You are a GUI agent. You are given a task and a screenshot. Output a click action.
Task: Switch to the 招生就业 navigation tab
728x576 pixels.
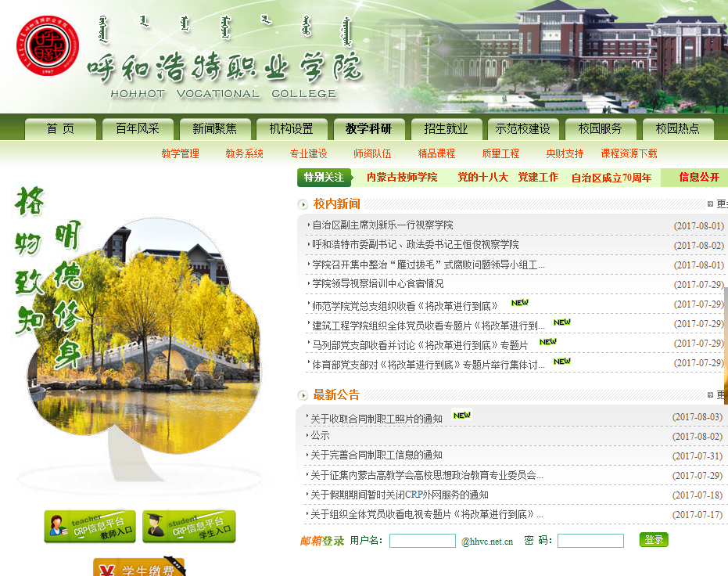click(446, 129)
